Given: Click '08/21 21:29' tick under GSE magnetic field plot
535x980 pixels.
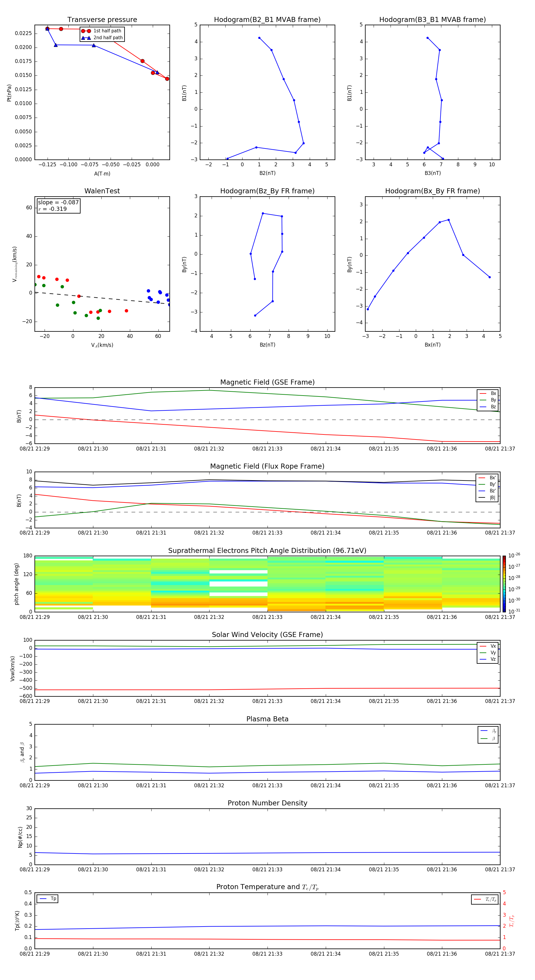Looking at the screenshot, I should [35, 449].
